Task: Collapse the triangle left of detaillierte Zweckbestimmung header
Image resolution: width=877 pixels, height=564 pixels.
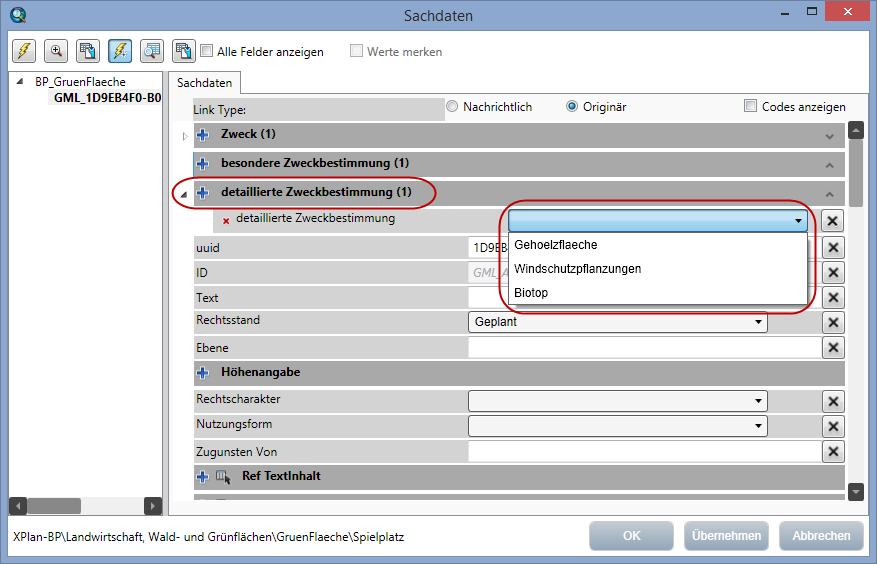Action: click(x=184, y=195)
